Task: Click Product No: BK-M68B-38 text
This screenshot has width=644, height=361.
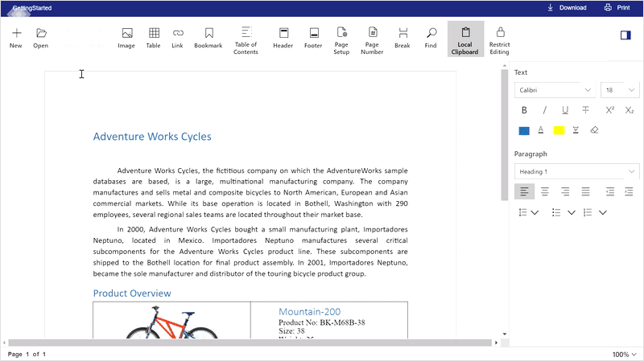Action: tap(321, 323)
